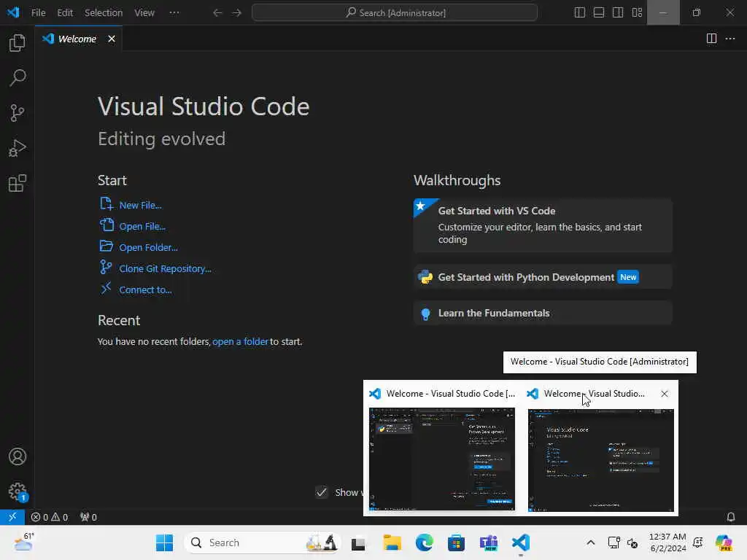
Task: Click the VS Code logo in title bar
Action: point(13,12)
